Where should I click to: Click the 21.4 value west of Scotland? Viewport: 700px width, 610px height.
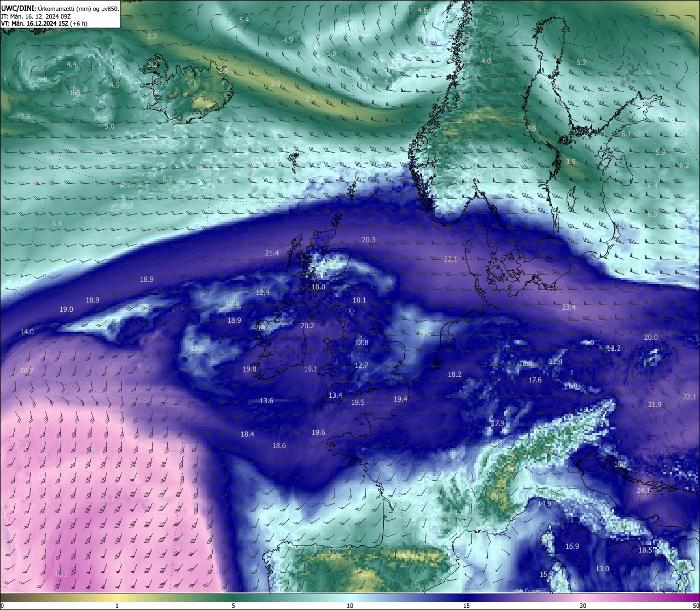[272, 253]
